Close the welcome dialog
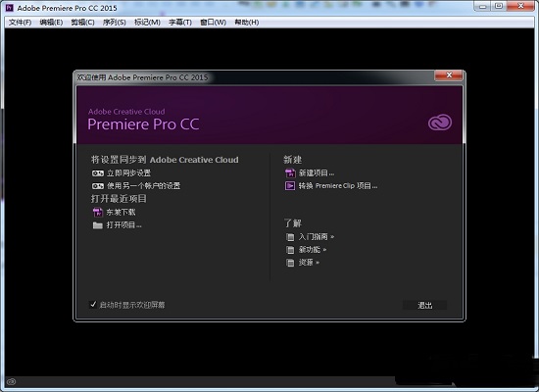539x392 pixels. [x=449, y=74]
